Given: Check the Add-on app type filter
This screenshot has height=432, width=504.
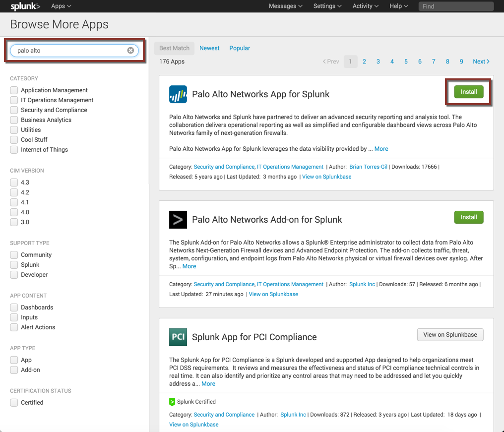Looking at the screenshot, I should 13,370.
